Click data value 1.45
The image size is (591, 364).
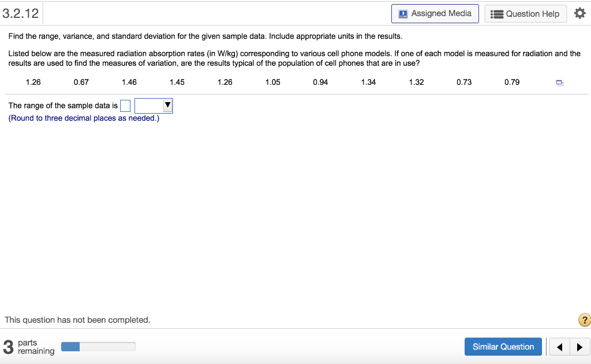[177, 82]
